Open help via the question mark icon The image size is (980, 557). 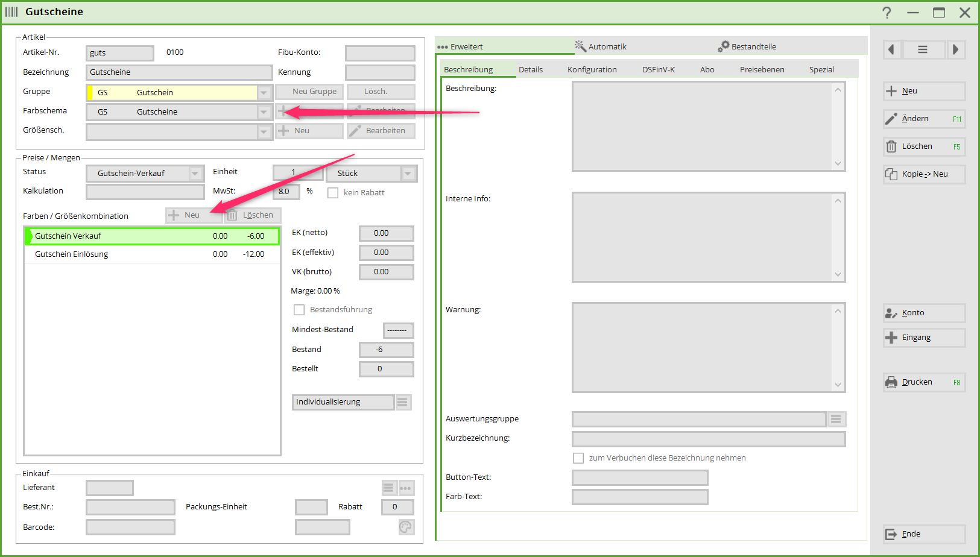coord(887,13)
